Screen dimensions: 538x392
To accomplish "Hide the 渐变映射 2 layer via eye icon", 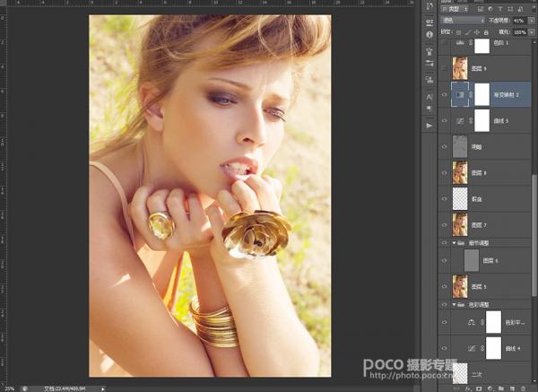I will click(446, 93).
